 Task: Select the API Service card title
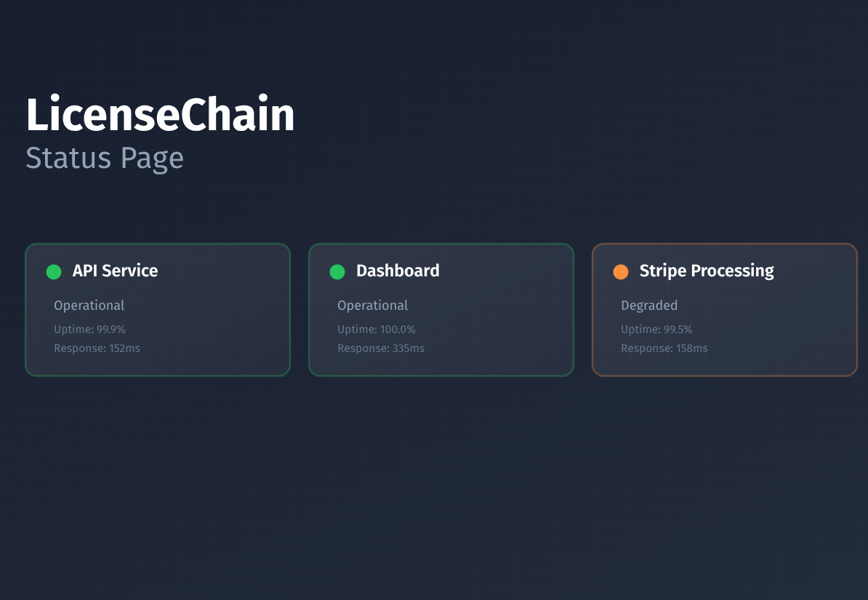(115, 271)
